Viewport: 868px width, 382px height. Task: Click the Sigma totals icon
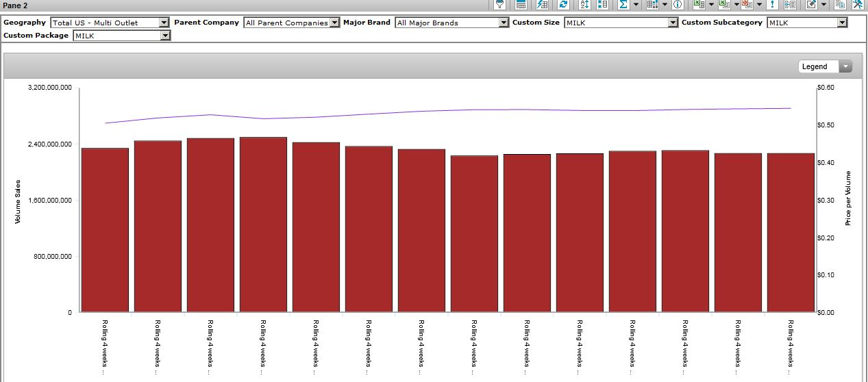[x=623, y=4]
